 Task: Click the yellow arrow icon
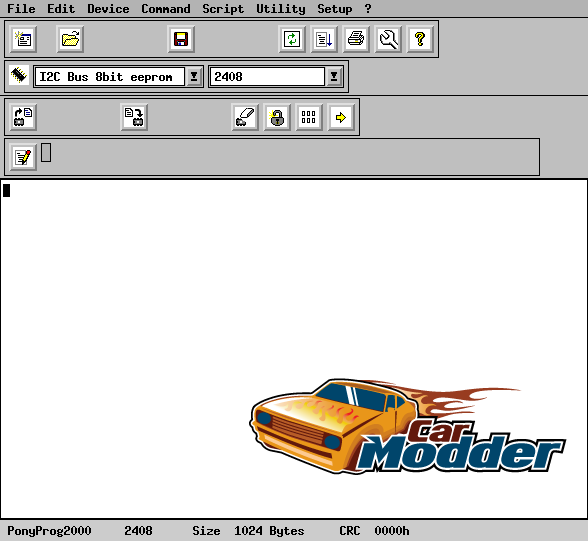tap(340, 117)
